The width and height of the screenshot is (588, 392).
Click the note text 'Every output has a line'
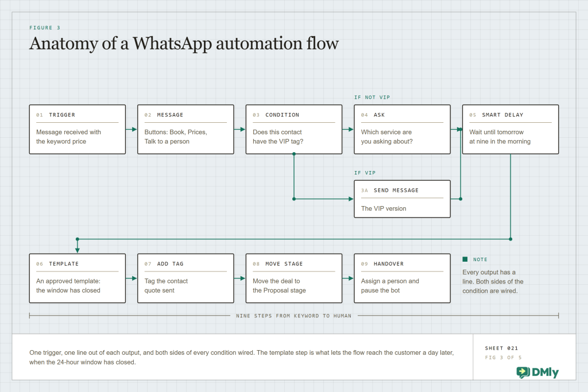click(x=493, y=281)
